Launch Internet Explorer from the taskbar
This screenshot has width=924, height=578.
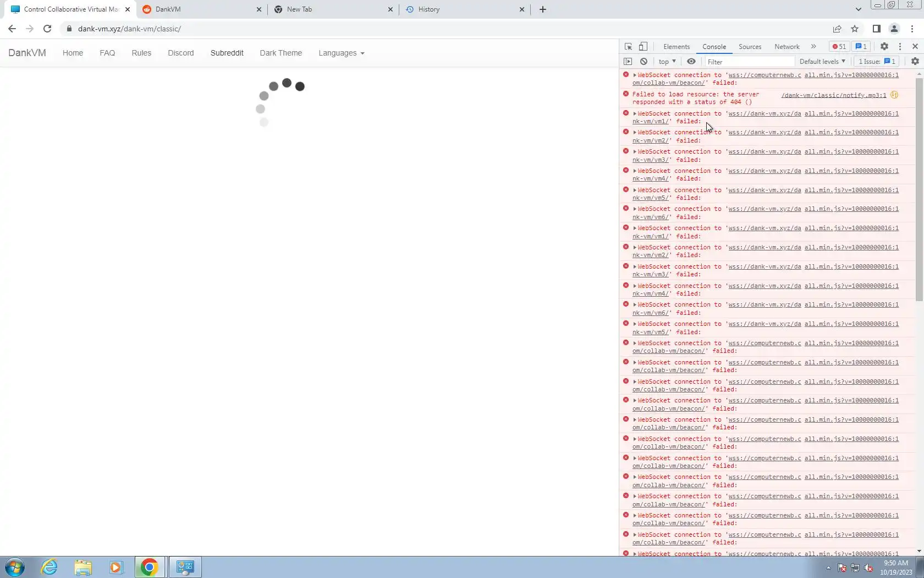pyautogui.click(x=50, y=567)
